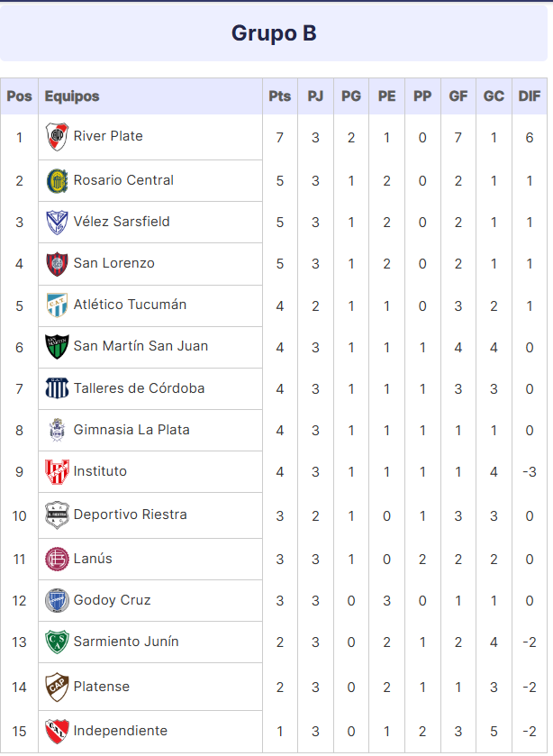Click the Independiente shield icon
This screenshot has width=553, height=756.
pos(57,731)
